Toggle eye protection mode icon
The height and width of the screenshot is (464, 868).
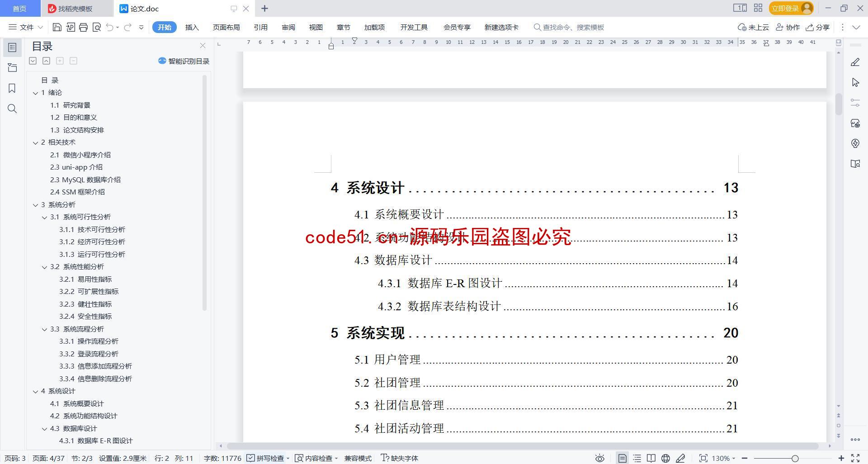[x=599, y=458]
